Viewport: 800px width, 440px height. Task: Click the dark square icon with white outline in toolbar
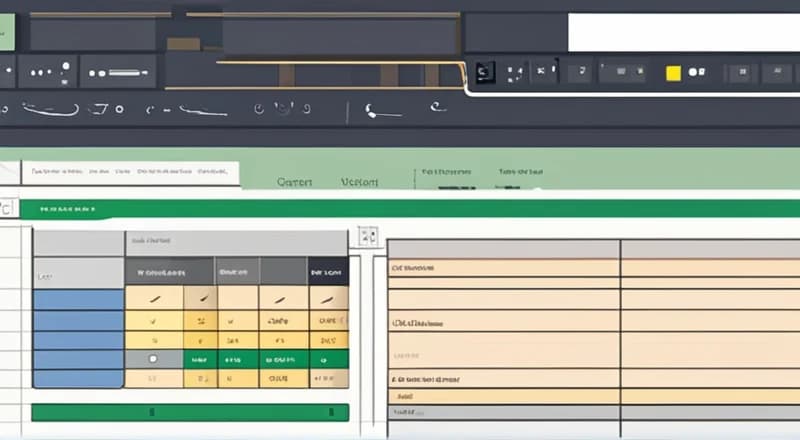pyautogui.click(x=485, y=71)
